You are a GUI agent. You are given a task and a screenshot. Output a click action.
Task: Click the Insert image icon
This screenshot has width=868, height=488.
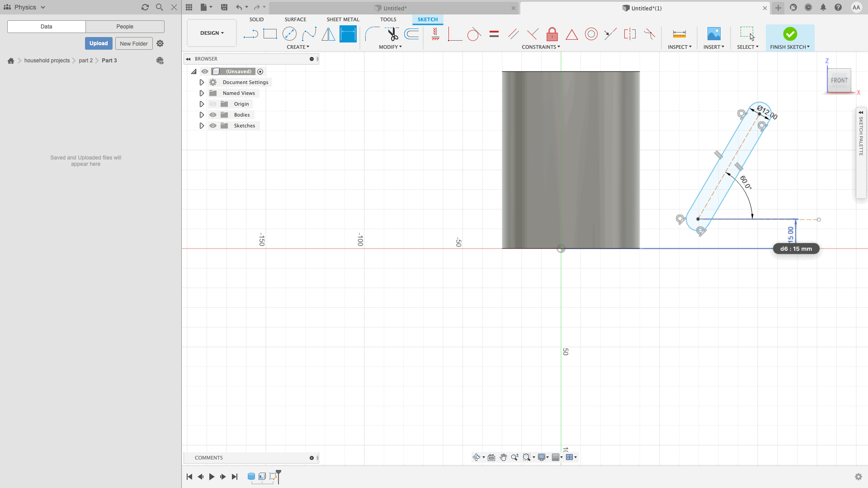pos(713,34)
